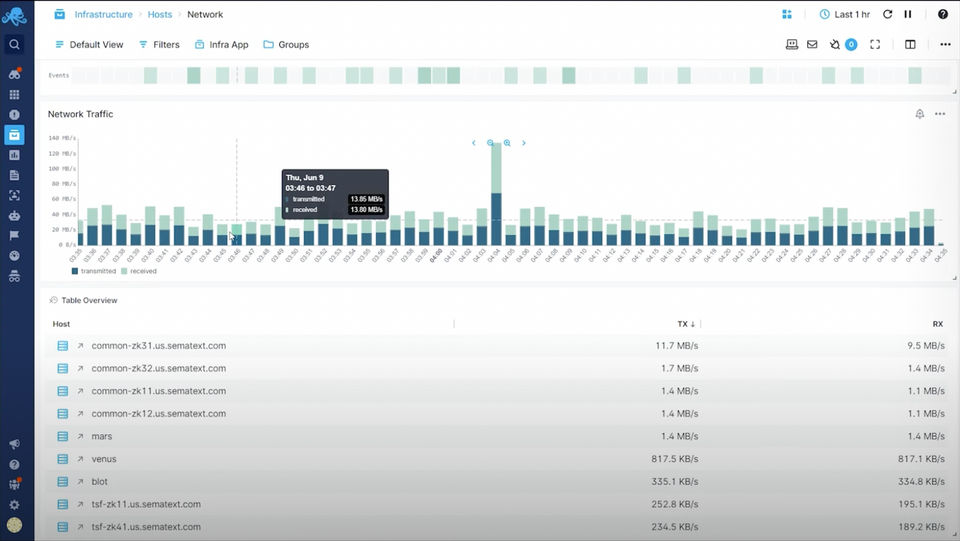This screenshot has width=960, height=541.
Task: Open the Groups tab in toolbar
Action: [x=286, y=45]
